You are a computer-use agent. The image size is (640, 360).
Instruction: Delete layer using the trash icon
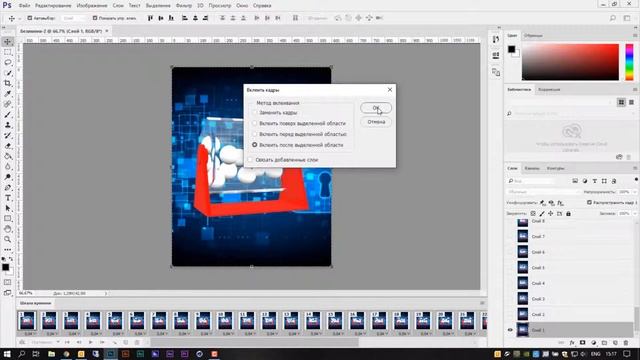(626, 343)
